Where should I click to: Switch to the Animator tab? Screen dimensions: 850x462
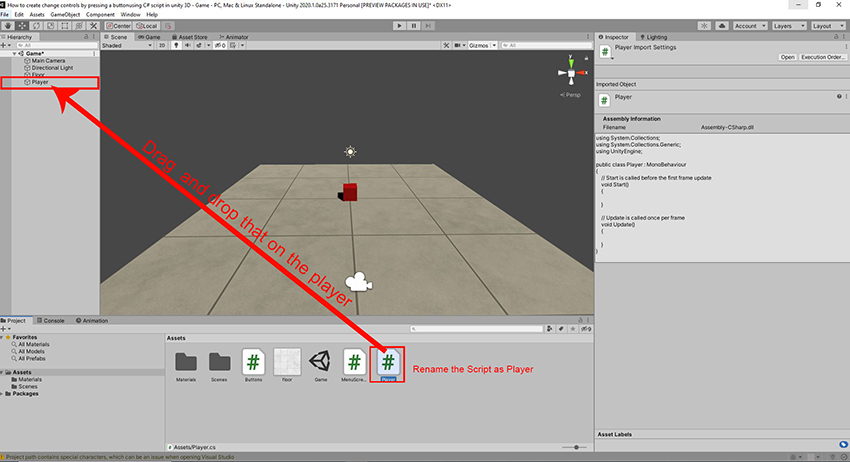pos(234,37)
